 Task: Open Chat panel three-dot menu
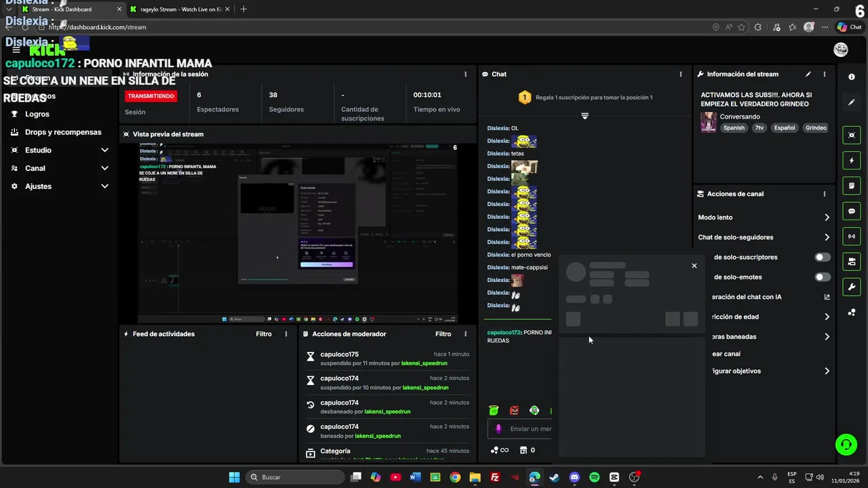pos(681,75)
